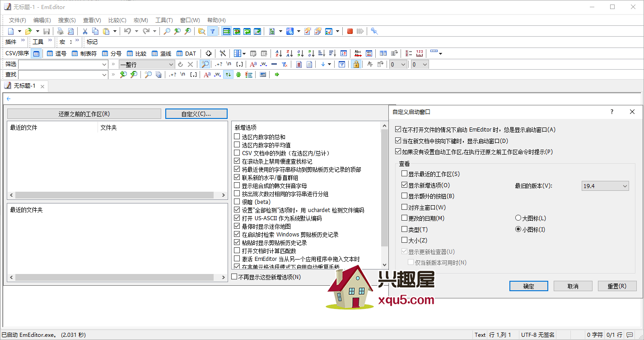The height and width of the screenshot is (340, 644).
Task: Click the Comma separated (逗号) CSV icon
Action: [x=56, y=53]
